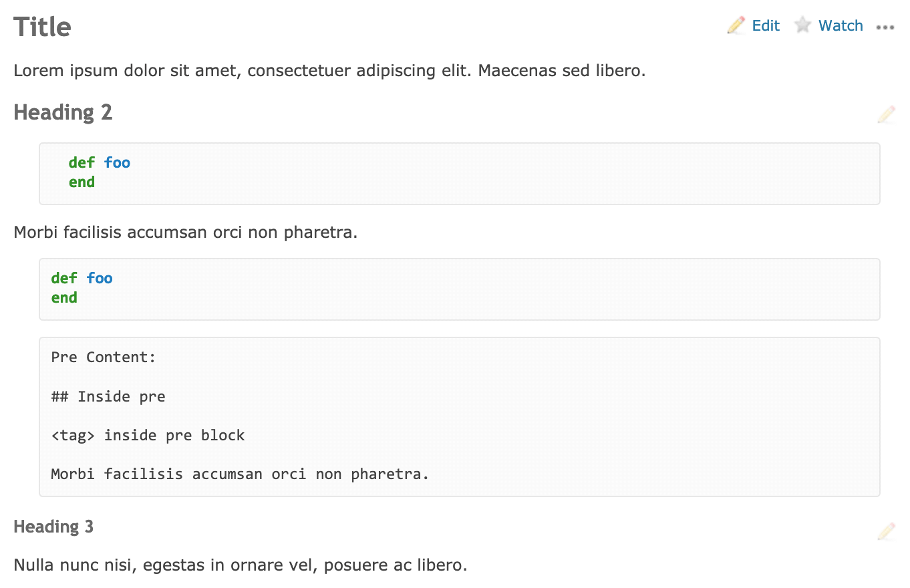Click the second def foo code block

(460, 289)
